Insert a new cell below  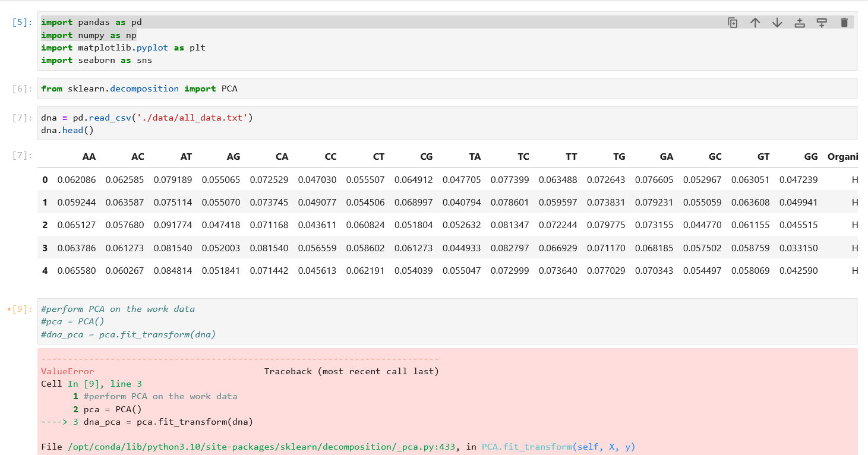(822, 22)
